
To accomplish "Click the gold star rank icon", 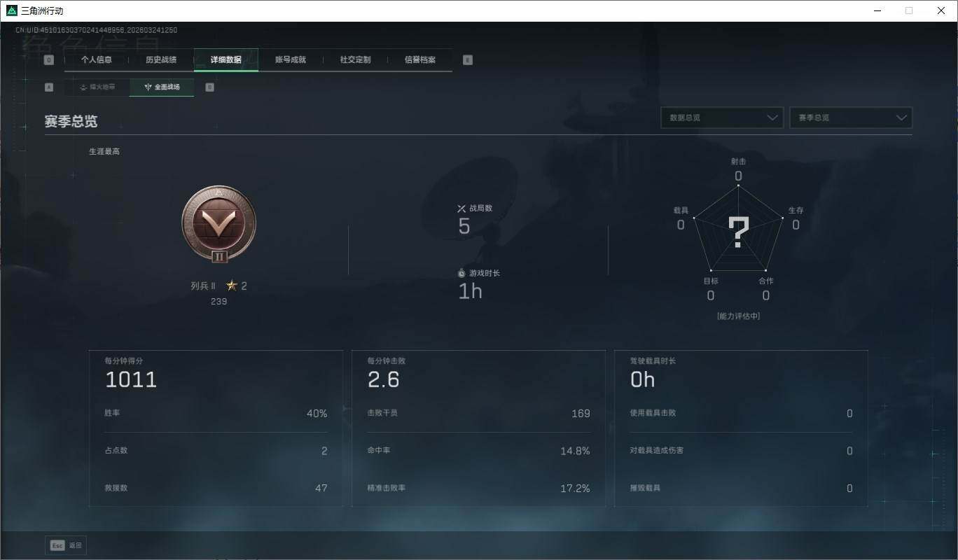I will click(232, 286).
